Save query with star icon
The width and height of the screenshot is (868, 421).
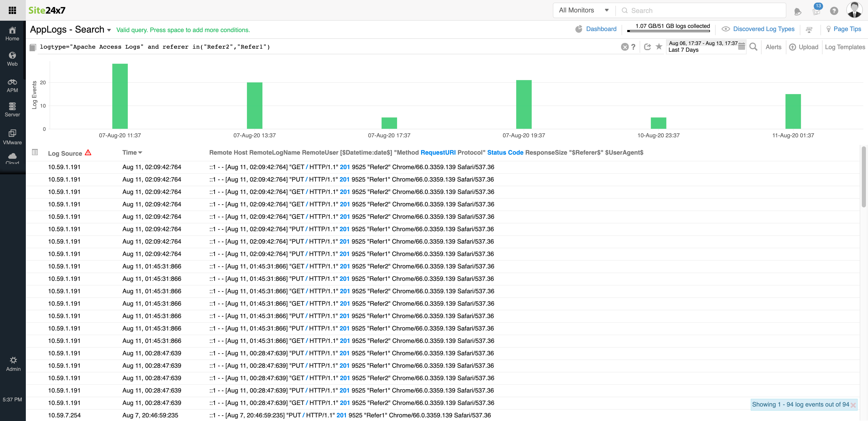[659, 47]
